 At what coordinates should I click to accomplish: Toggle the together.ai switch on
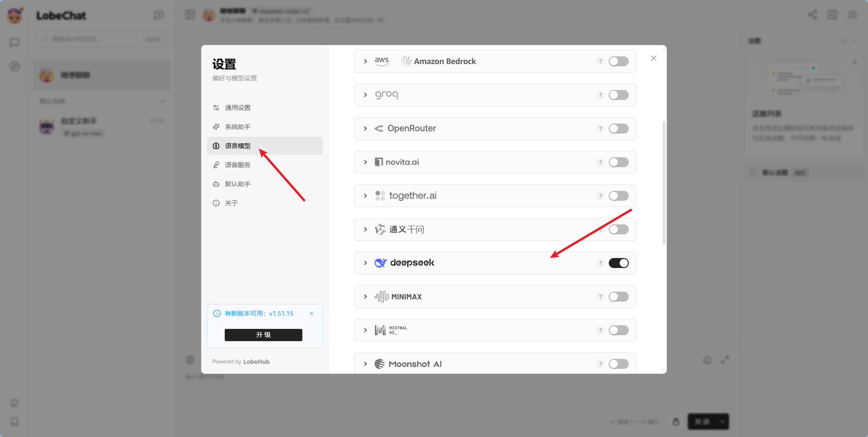618,196
